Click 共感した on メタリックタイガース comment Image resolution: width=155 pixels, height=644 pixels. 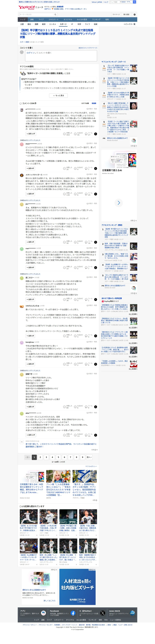68,194
